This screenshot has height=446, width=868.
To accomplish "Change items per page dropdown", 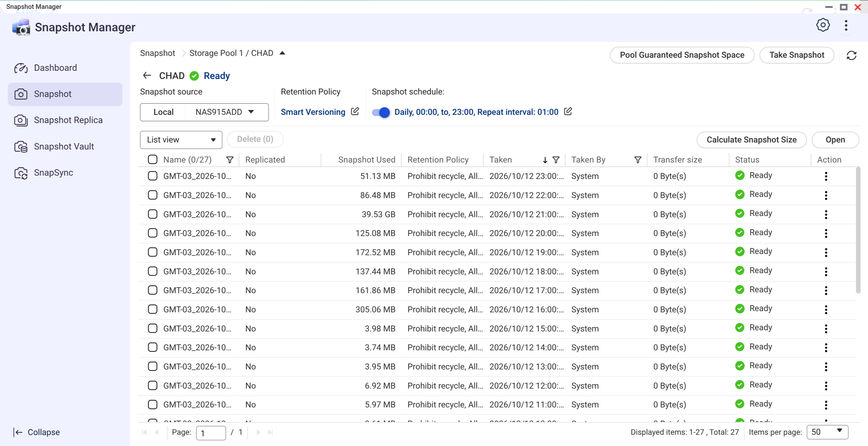I will point(827,432).
